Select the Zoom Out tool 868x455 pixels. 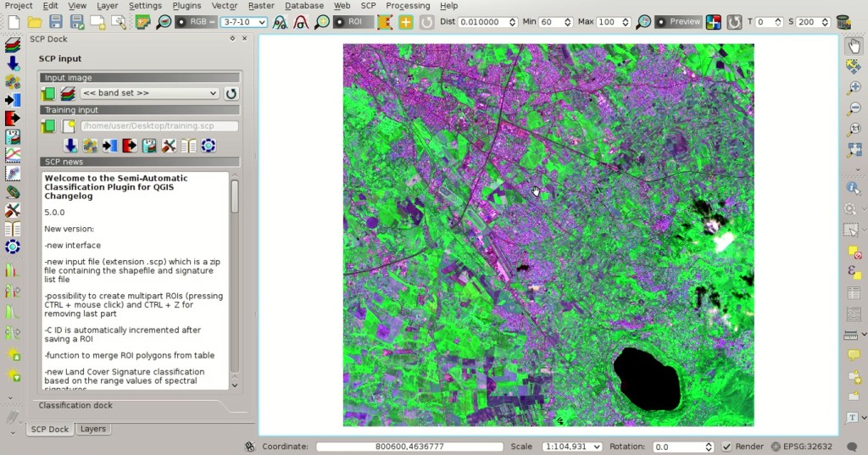pos(854,108)
